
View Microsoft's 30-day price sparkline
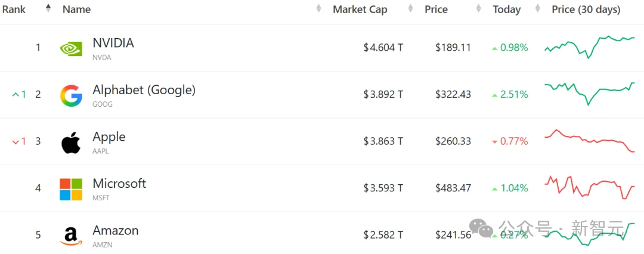click(x=589, y=187)
